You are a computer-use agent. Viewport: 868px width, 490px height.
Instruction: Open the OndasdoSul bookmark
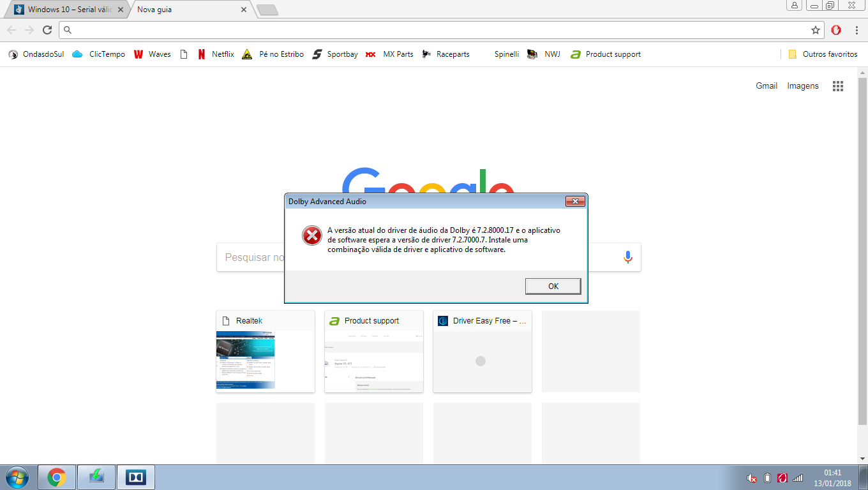click(x=36, y=54)
